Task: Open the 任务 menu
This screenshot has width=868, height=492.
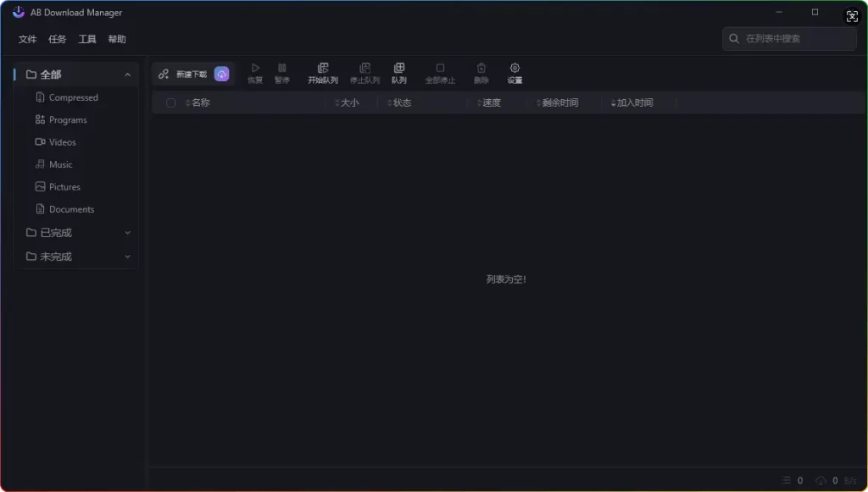Action: (56, 39)
